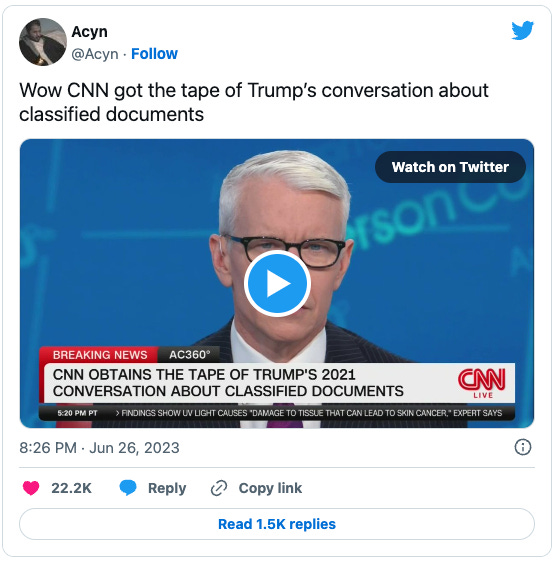The height and width of the screenshot is (561, 555).
Task: Click the Reply text label
Action: coord(167,488)
